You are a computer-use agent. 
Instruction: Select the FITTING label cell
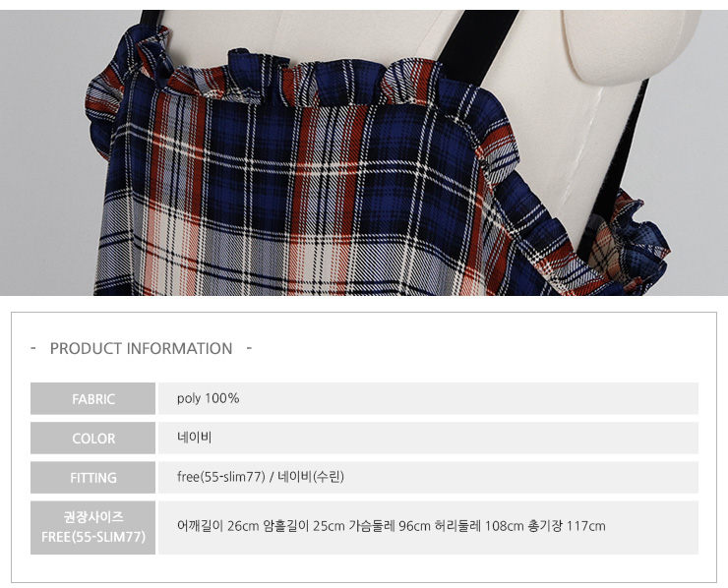tap(92, 478)
